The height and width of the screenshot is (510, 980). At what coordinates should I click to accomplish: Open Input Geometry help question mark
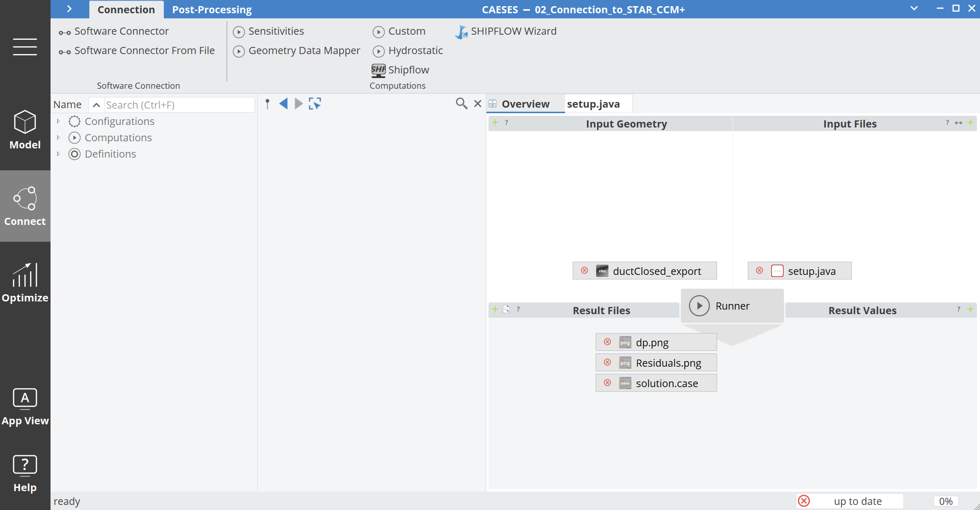pyautogui.click(x=506, y=123)
